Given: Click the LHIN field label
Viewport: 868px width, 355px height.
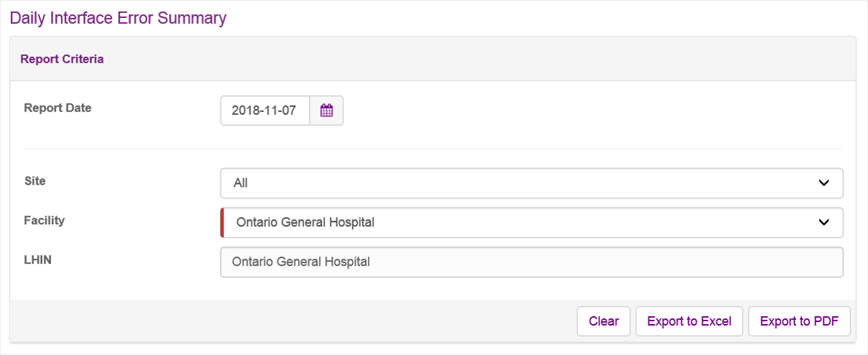Looking at the screenshot, I should click(x=37, y=259).
